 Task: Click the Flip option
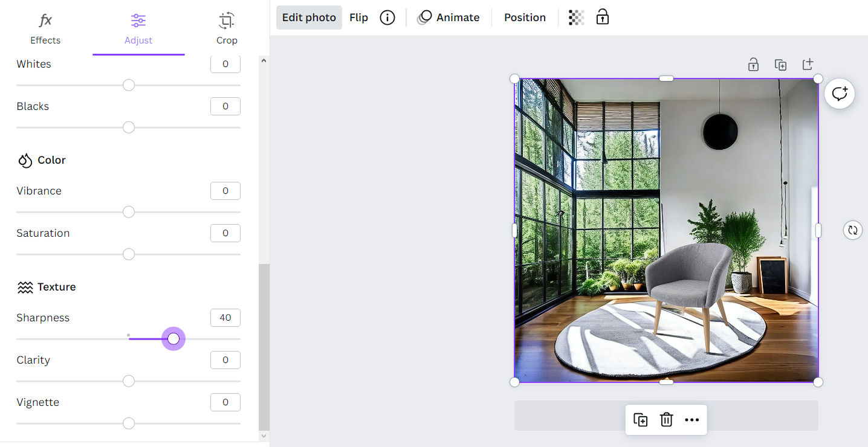click(358, 18)
